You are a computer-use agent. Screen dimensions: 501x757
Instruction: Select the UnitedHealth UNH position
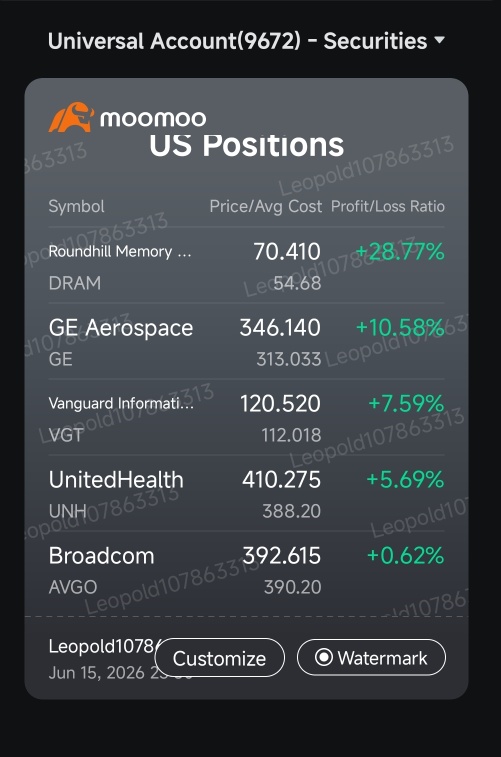point(246,494)
